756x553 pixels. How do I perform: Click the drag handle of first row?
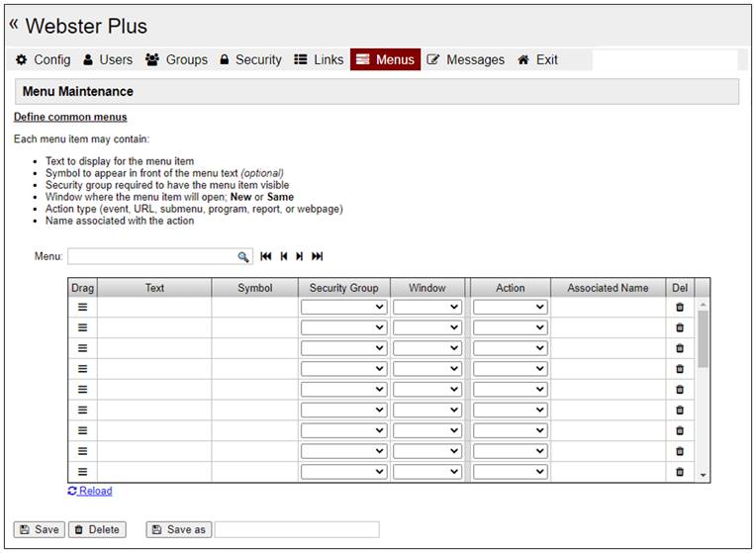coord(82,308)
